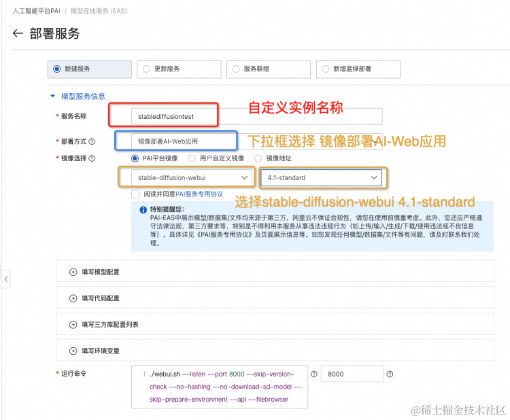Choose the 镜像地址 radio button

click(x=258, y=158)
